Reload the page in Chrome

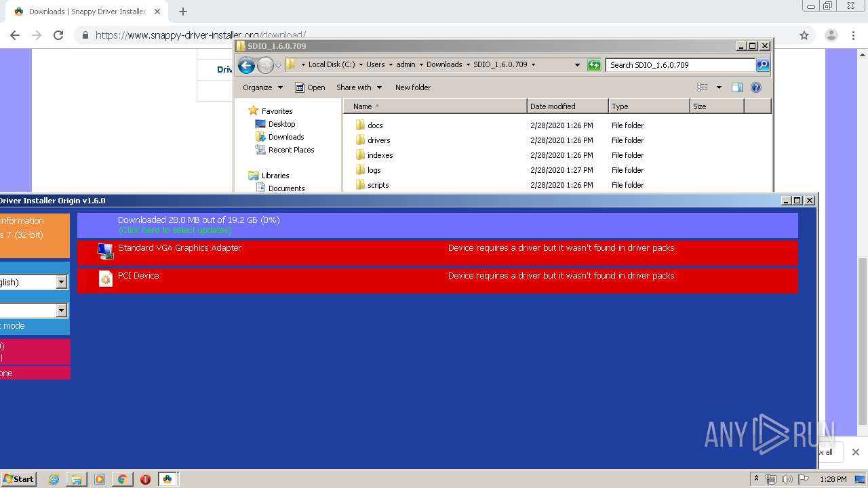[58, 35]
